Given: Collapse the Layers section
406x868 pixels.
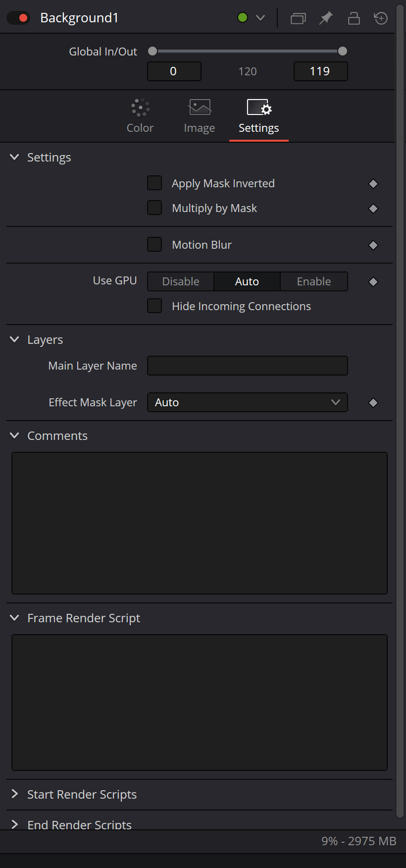Looking at the screenshot, I should coord(15,339).
